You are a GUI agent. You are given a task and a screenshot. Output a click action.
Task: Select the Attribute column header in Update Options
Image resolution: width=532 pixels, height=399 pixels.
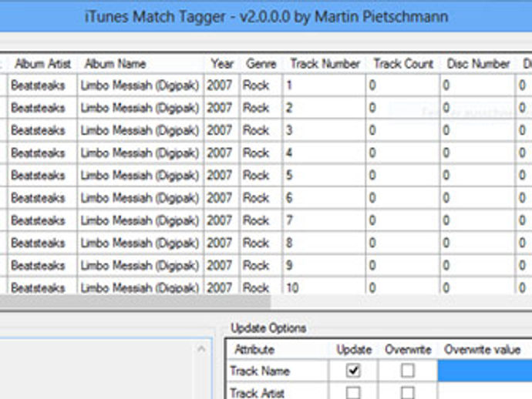tap(278, 350)
